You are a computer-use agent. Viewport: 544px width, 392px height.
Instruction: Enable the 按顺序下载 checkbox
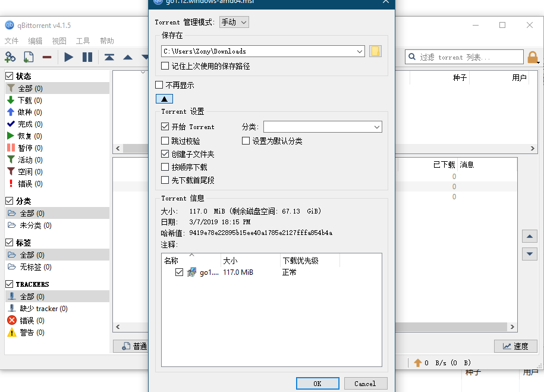(x=165, y=167)
